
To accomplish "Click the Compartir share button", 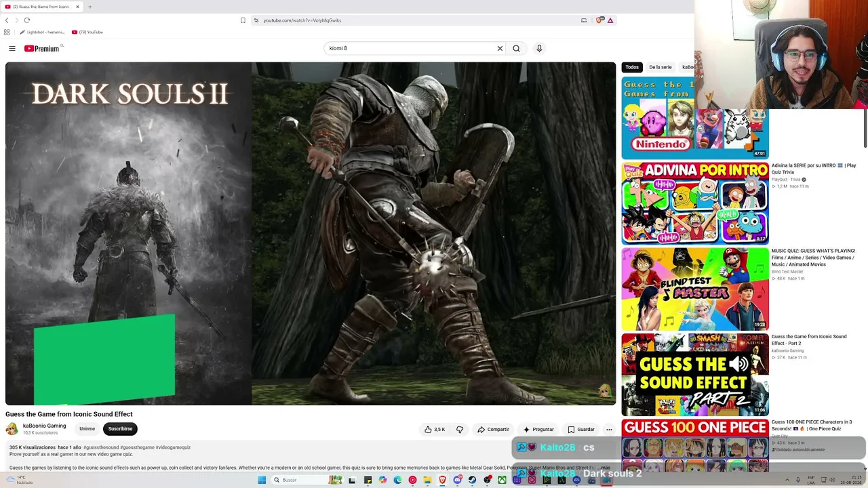I will coord(493,430).
